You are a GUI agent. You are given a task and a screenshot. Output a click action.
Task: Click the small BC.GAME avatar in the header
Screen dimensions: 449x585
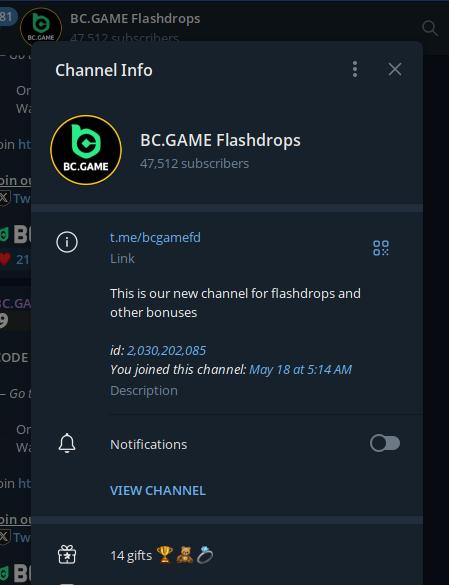click(41, 28)
